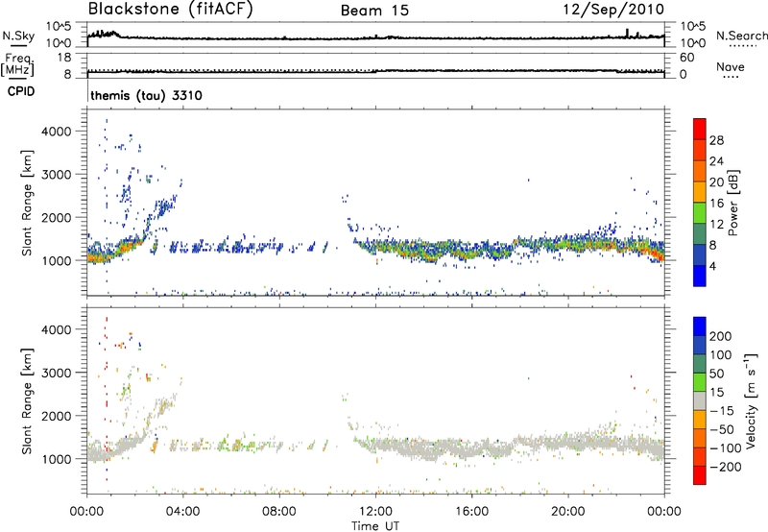Click the blue bottom segment of Power colorbar

click(x=699, y=276)
